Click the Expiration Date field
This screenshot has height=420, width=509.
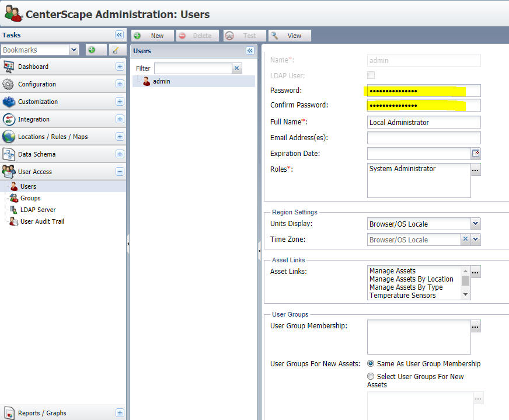click(419, 154)
